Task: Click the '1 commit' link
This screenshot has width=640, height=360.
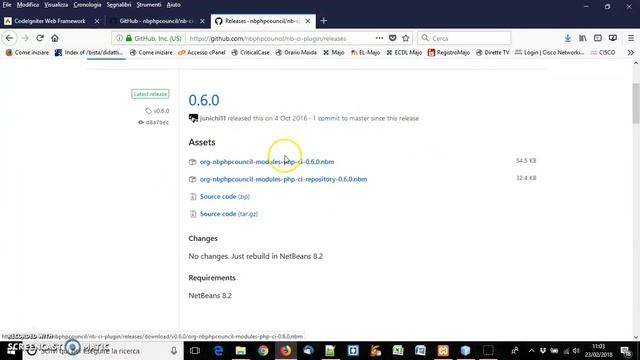Action: tap(326, 118)
